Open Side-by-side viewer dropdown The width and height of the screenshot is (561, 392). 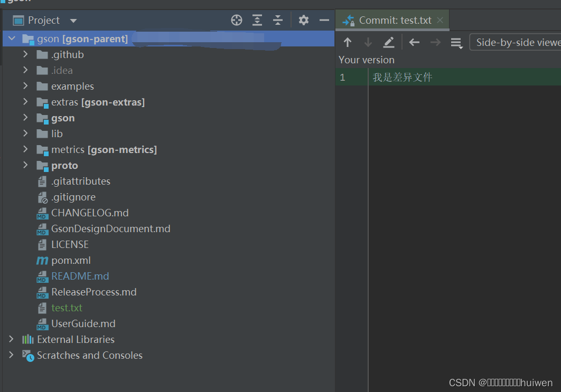[x=515, y=43]
